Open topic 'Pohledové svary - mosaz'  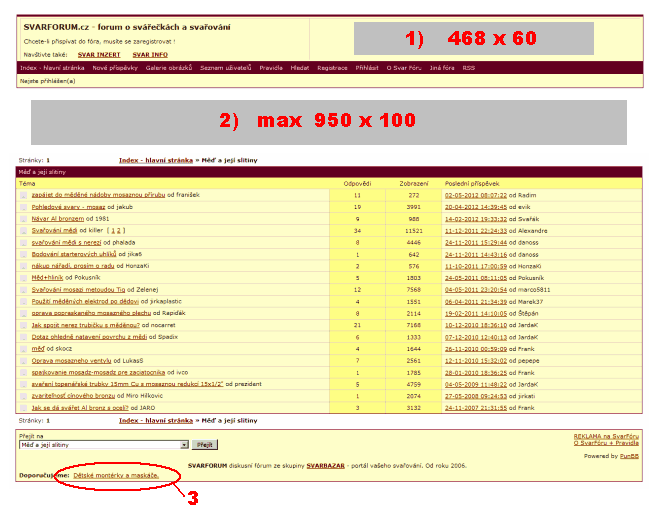coord(68,207)
